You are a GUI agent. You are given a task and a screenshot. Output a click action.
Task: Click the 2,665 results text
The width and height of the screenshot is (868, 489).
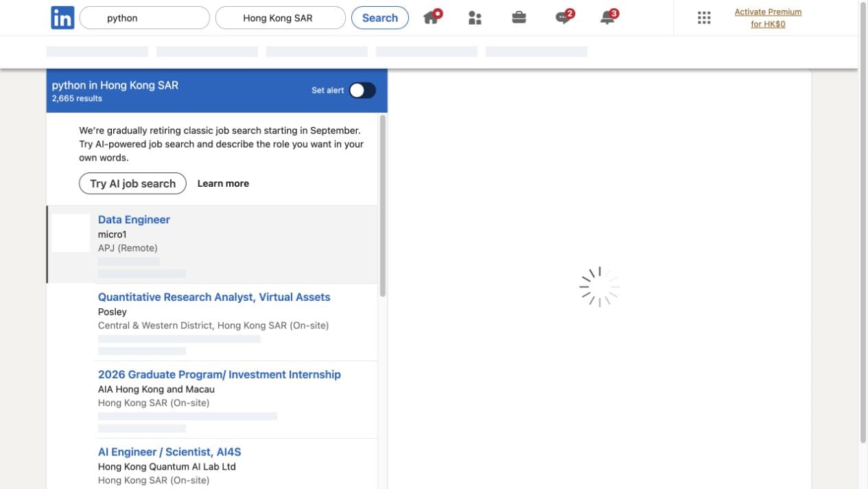point(77,99)
